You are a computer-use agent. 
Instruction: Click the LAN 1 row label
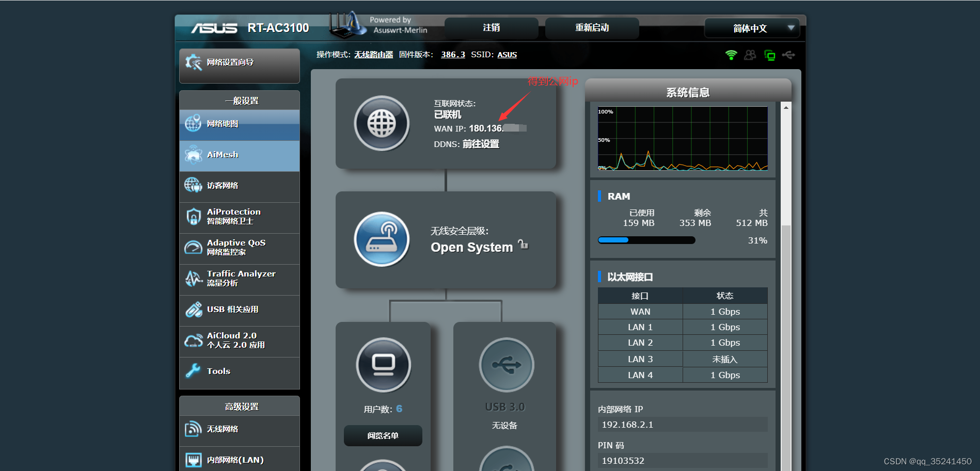[640, 327]
